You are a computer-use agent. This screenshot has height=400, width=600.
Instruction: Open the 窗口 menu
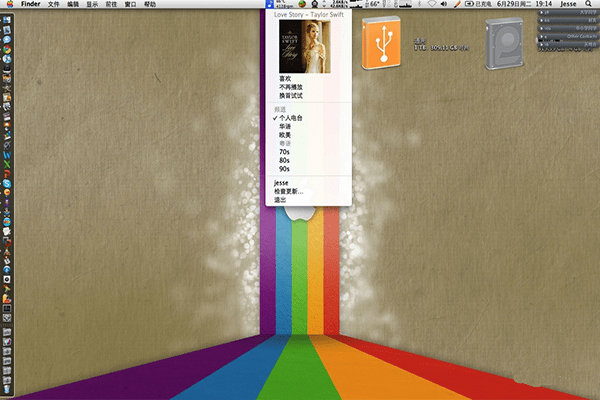click(x=130, y=4)
